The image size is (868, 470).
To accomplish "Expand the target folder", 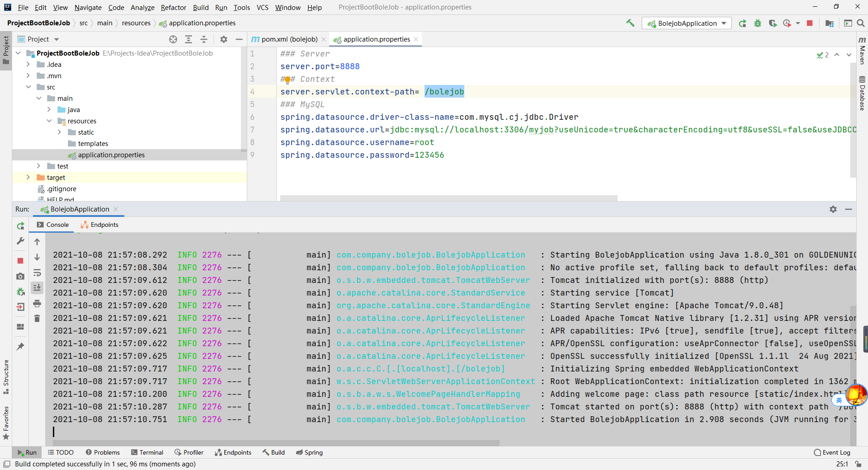I will 28,178.
